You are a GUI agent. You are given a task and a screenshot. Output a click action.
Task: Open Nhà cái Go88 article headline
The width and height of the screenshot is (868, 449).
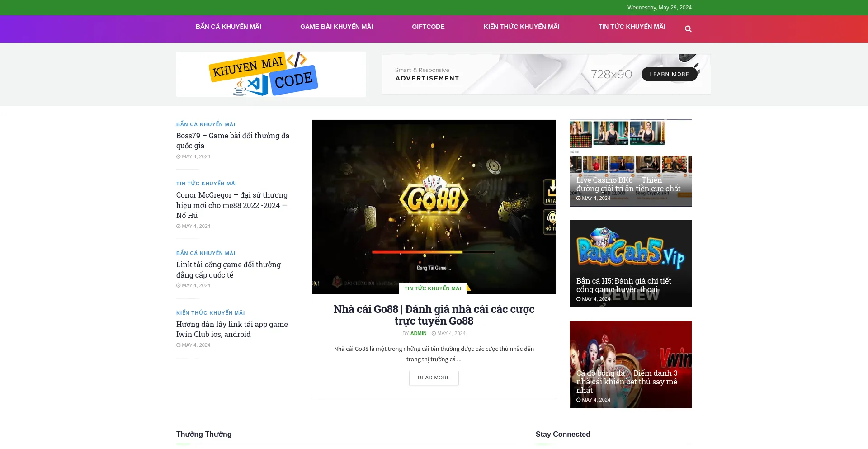[x=434, y=315]
